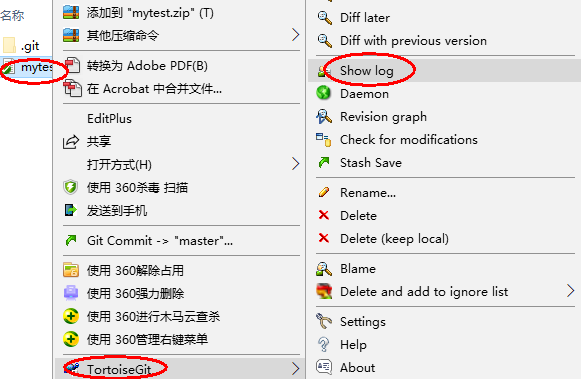Click the Revision graph icon
This screenshot has width=581, height=379.
pyautogui.click(x=323, y=116)
